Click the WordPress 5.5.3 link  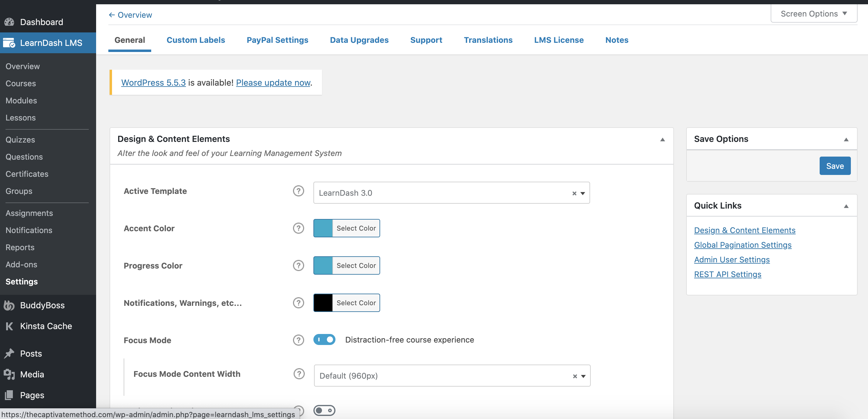[153, 83]
